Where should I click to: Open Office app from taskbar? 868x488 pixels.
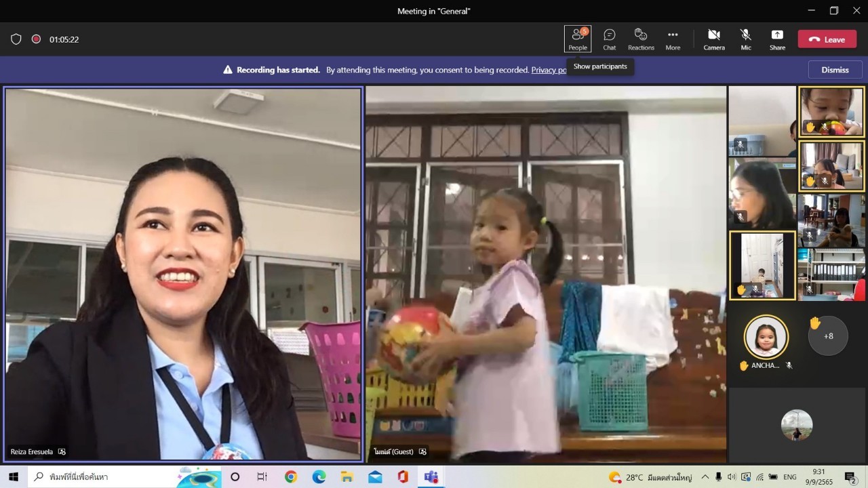coord(403,477)
